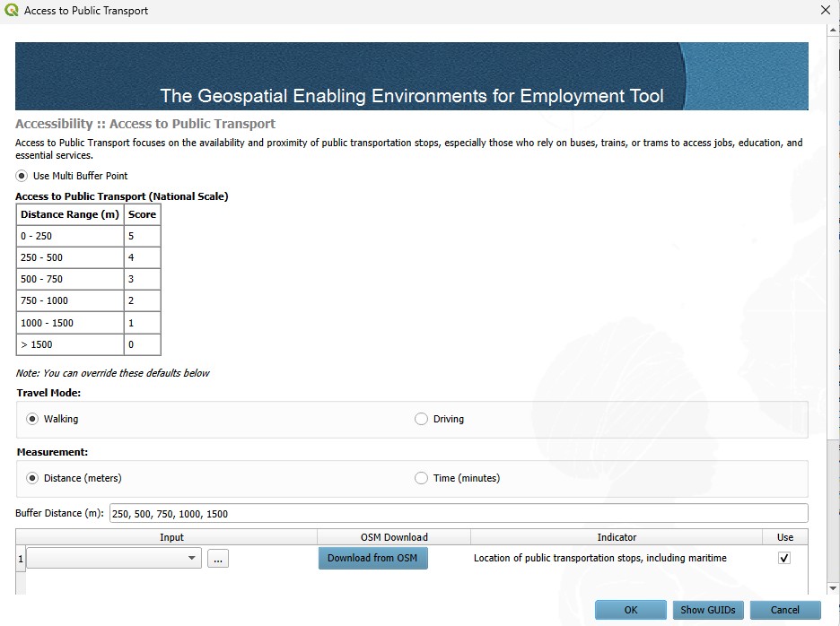Click the '750 - 1000' distance cell
The height and width of the screenshot is (626, 840).
(70, 300)
